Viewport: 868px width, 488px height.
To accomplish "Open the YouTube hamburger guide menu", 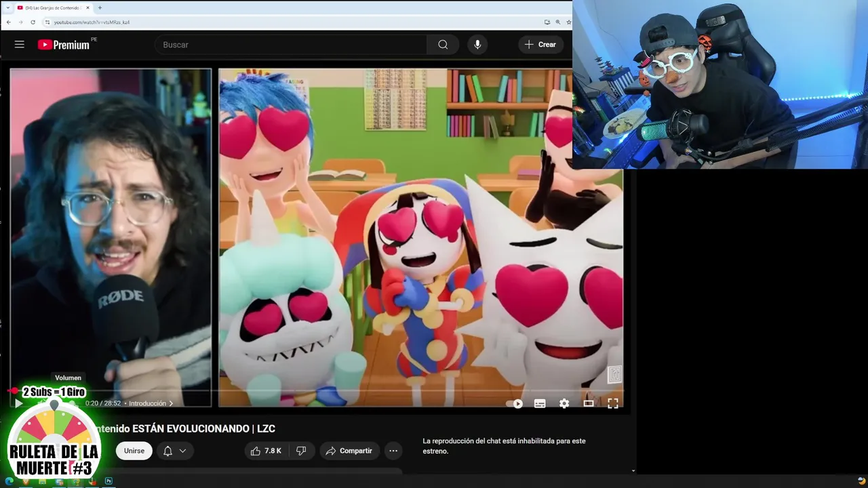I will tap(20, 45).
